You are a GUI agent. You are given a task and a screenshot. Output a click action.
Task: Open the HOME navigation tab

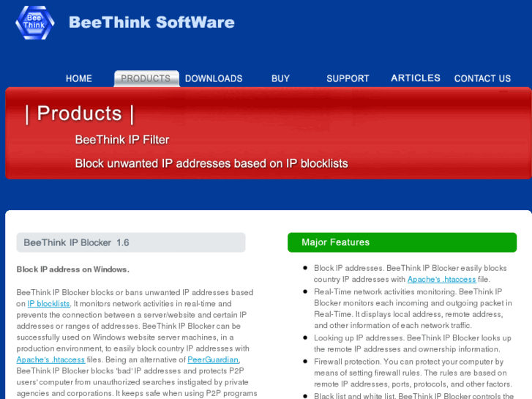[79, 78]
